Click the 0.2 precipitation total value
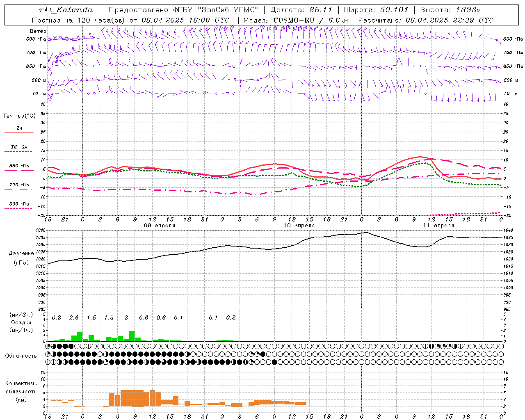This screenshot has width=525, height=420. pyautogui.click(x=231, y=318)
